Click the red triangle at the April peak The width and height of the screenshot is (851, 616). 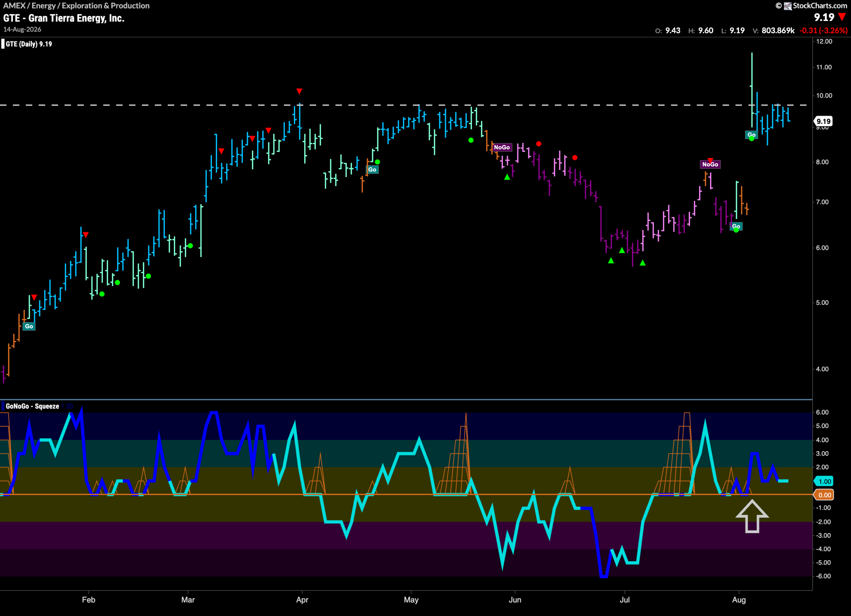pyautogui.click(x=299, y=91)
